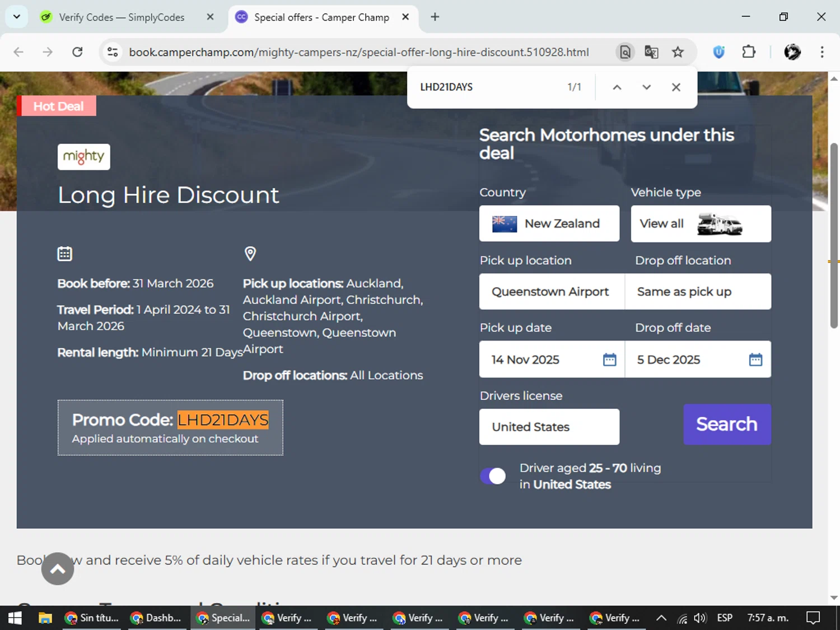Open the Vehicle type View all dropdown

coord(701,223)
